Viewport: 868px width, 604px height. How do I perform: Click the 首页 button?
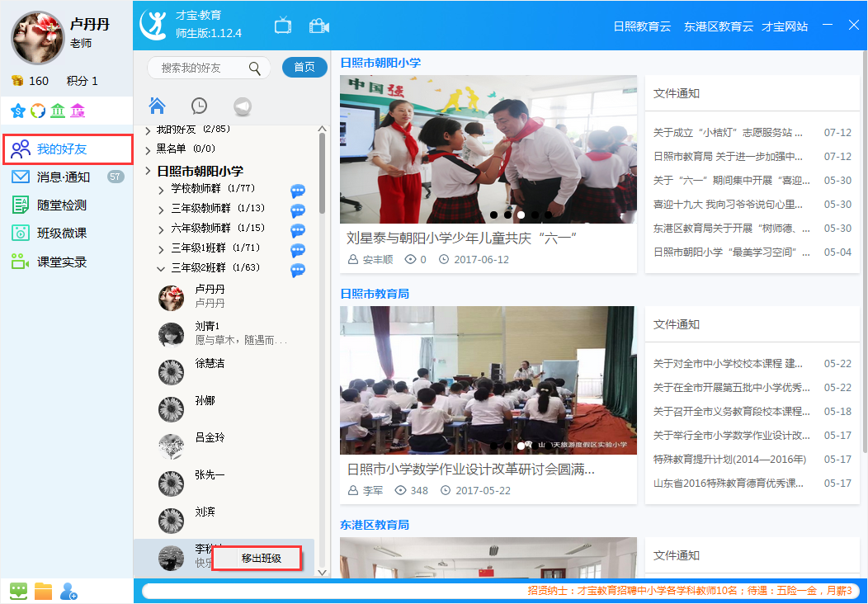pos(304,67)
